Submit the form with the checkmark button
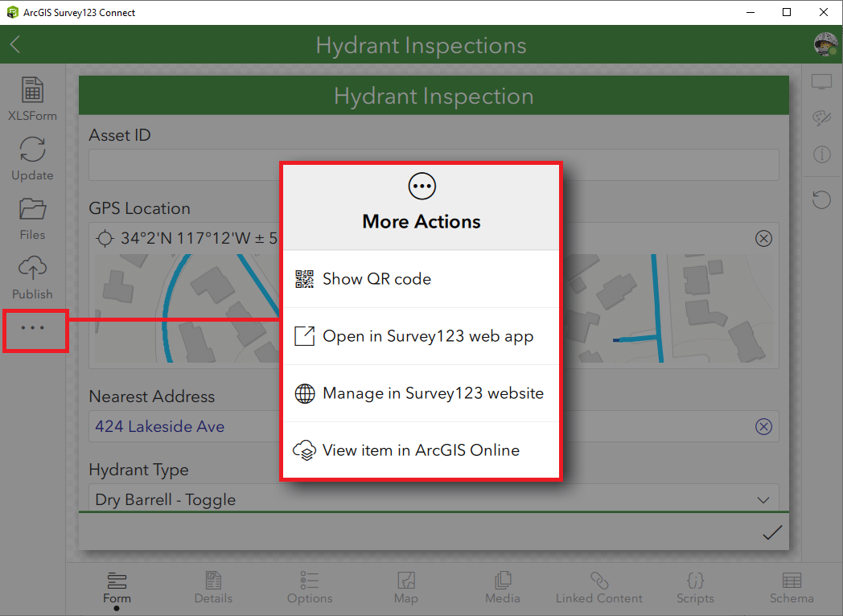Screen dimensions: 843x616 772,532
